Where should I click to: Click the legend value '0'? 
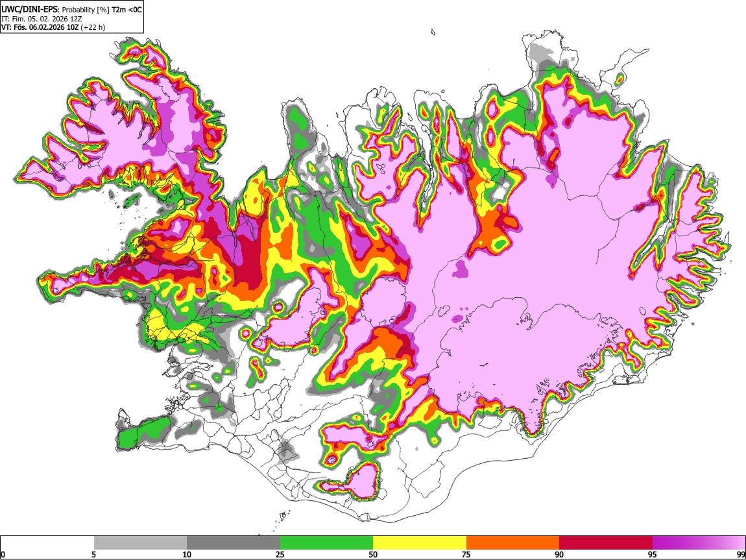[x=3, y=554]
